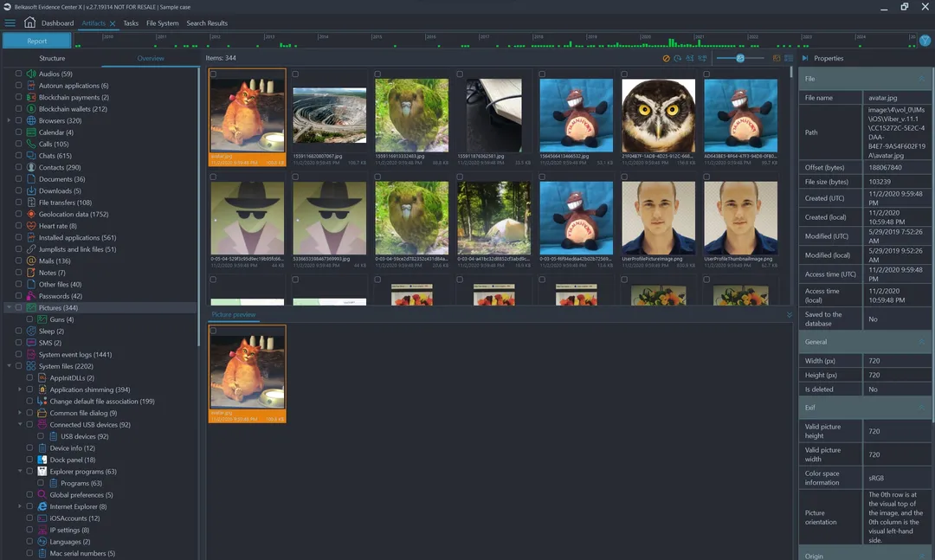Open the timeline filter funnel icon
This screenshot has height=560, width=935.
click(925, 40)
